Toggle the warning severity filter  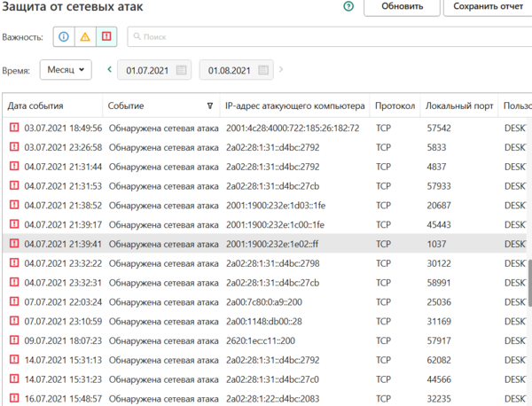pyautogui.click(x=85, y=37)
